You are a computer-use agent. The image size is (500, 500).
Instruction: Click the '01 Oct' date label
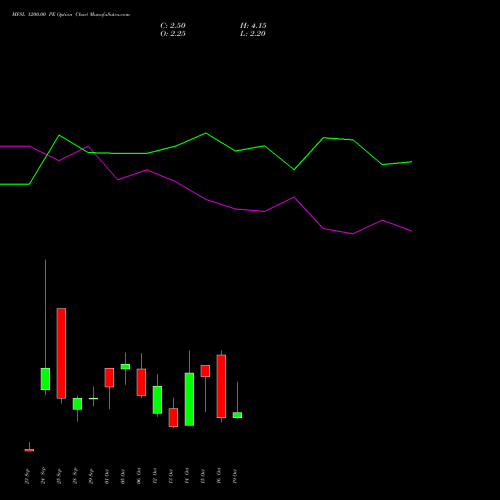[107, 476]
